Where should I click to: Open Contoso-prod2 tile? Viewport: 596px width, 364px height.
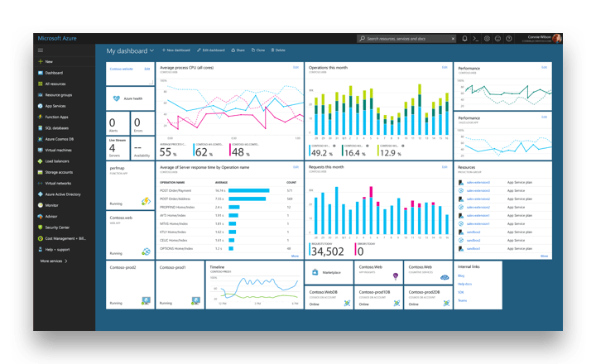(131, 285)
